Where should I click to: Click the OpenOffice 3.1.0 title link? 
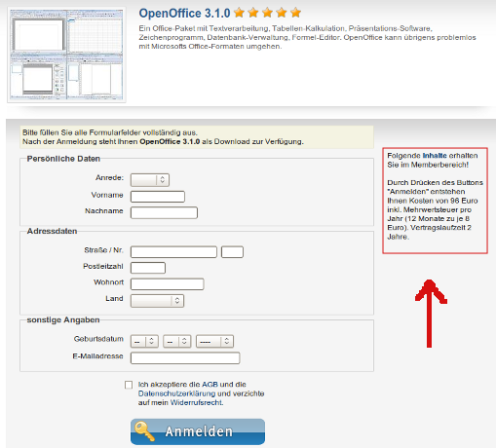[x=184, y=14]
